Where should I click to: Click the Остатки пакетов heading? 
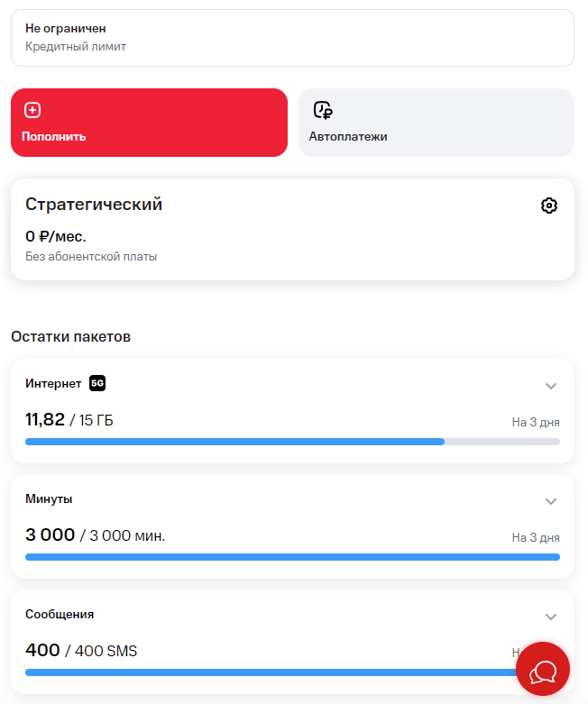click(71, 337)
